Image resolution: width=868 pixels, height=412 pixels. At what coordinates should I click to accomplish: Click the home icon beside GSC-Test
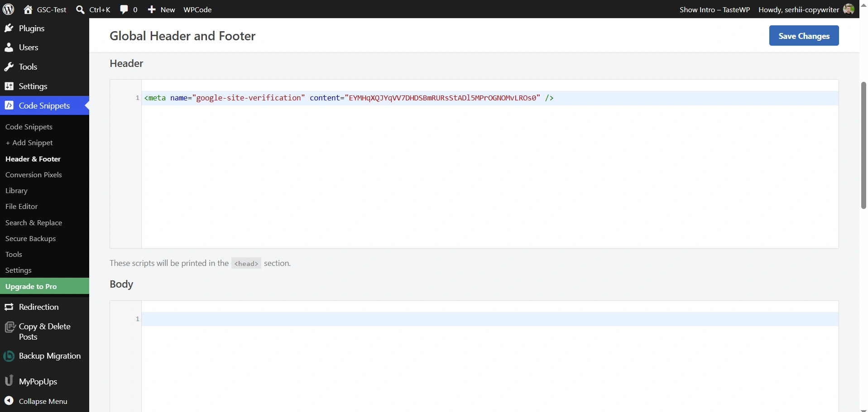point(28,9)
